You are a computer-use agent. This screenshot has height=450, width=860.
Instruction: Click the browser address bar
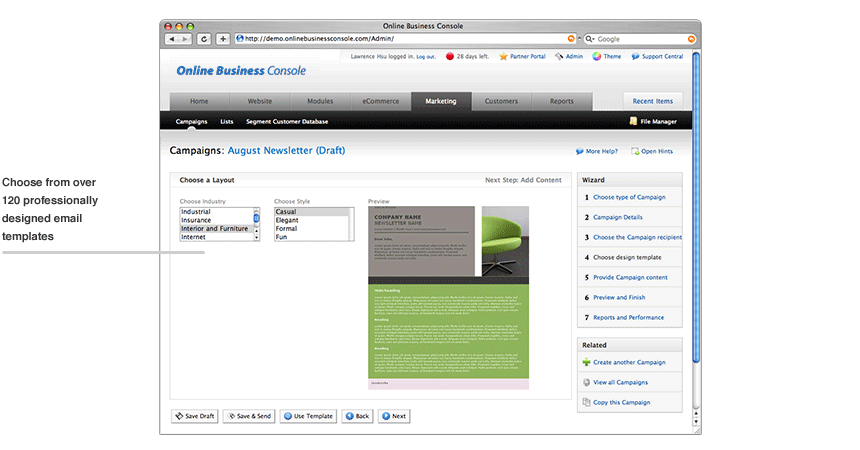coord(400,39)
